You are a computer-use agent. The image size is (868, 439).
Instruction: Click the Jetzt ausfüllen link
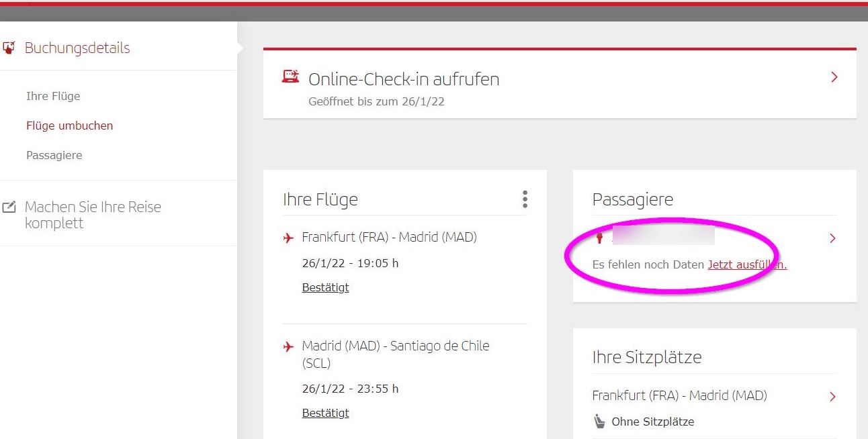[747, 264]
